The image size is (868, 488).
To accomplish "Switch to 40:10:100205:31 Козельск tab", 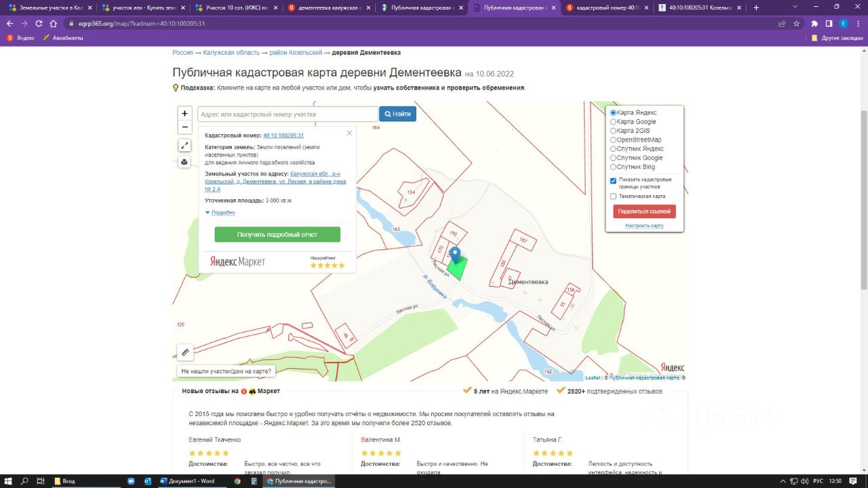I will 698,7.
